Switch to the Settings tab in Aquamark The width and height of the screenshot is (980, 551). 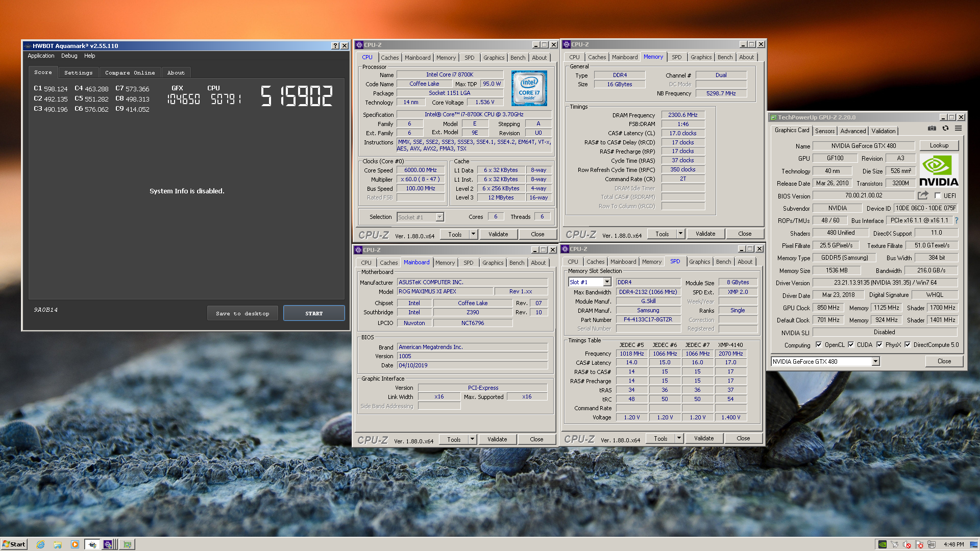79,73
